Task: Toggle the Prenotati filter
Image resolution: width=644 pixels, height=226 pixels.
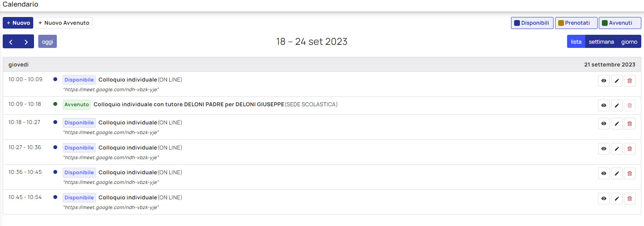Action: pyautogui.click(x=576, y=23)
